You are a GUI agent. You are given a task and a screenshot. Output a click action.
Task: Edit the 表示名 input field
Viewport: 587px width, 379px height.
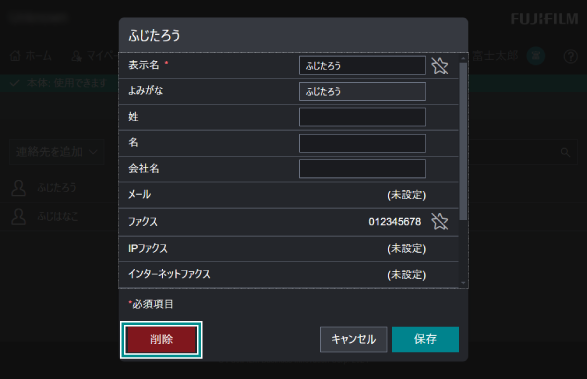[362, 66]
